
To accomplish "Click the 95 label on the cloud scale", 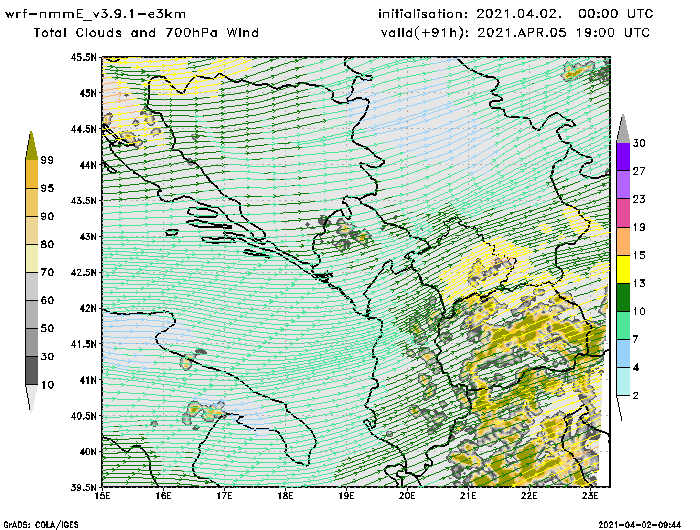I will (x=47, y=188).
